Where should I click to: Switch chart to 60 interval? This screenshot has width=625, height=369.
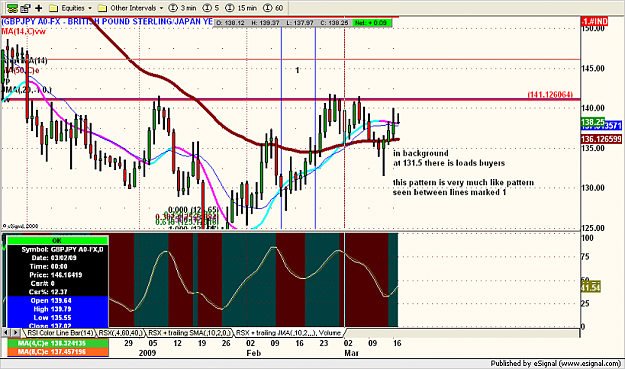[x=273, y=8]
